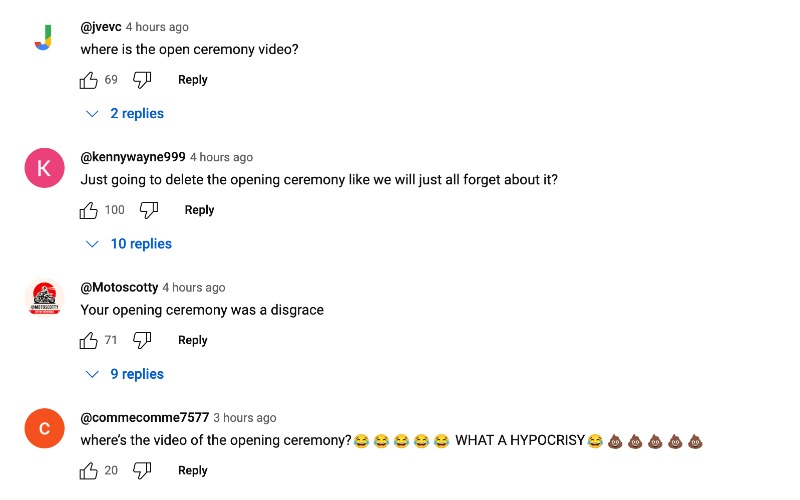Viewport: 800px width, 500px height.
Task: Like @commecomme7577's hypocrisy comment
Action: pyautogui.click(x=89, y=470)
